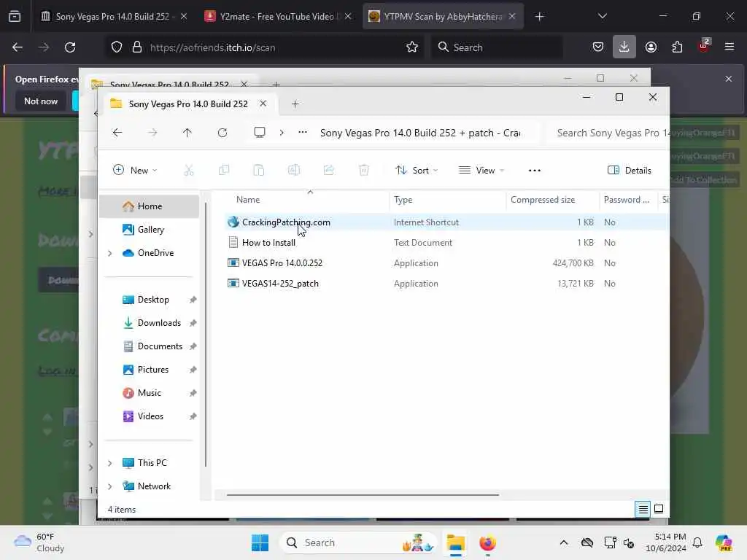Select How to Install text document
The image size is (747, 560).
[x=268, y=243]
